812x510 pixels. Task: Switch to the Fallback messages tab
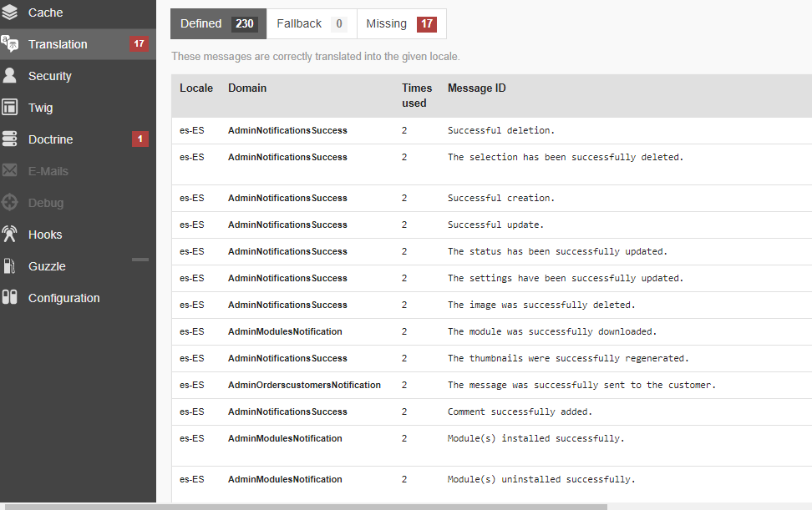[x=312, y=24]
